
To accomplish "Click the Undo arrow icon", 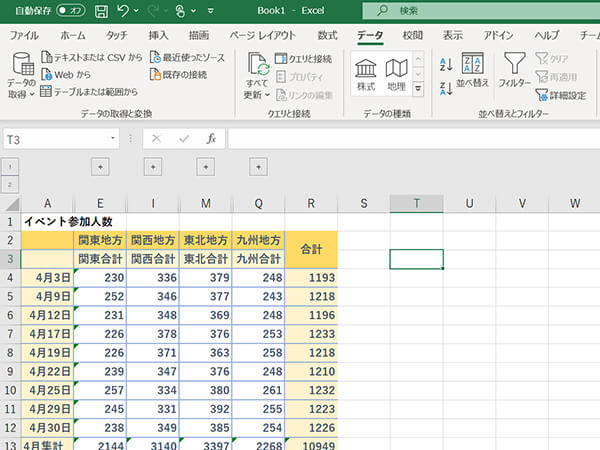I will point(125,11).
